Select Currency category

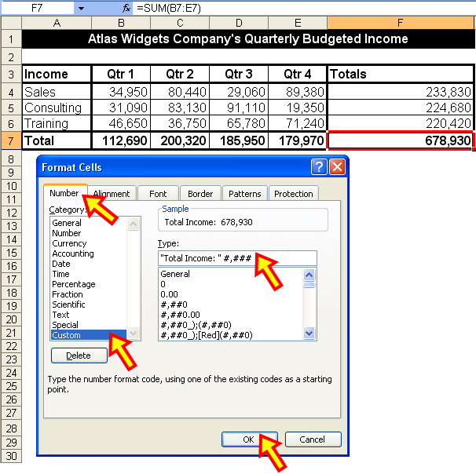(x=89, y=243)
